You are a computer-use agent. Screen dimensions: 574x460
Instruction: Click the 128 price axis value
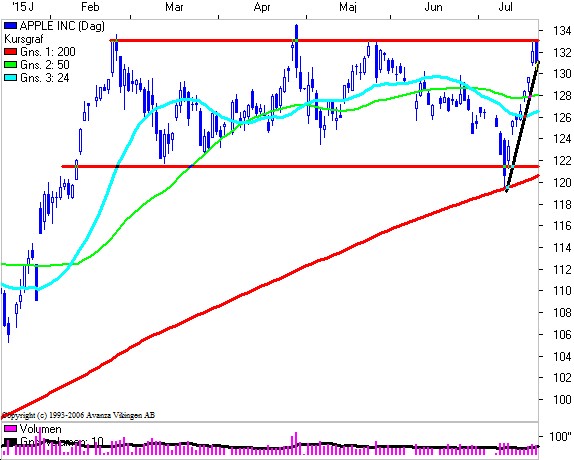click(562, 96)
